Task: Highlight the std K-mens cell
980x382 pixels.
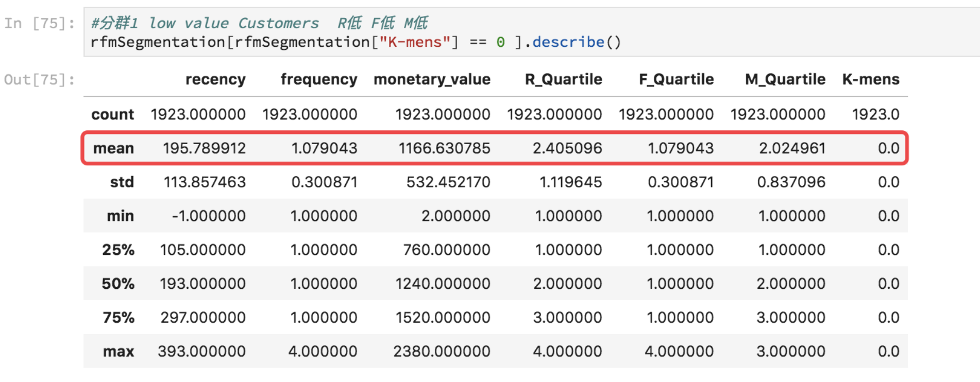Action: (x=889, y=182)
